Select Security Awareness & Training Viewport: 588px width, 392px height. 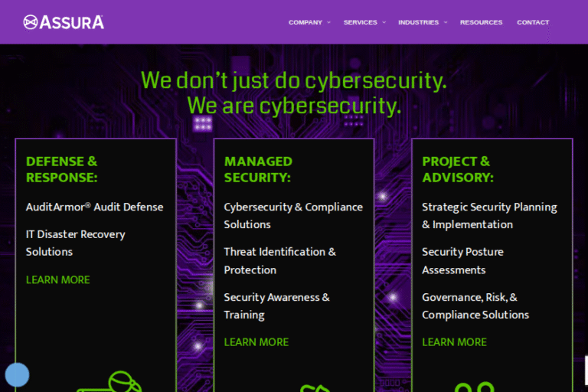(276, 305)
